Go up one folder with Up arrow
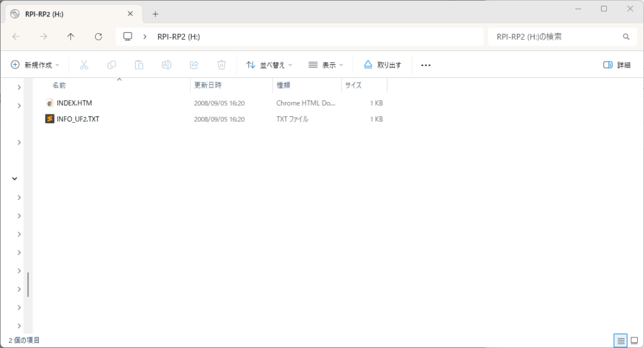 pyautogui.click(x=70, y=36)
